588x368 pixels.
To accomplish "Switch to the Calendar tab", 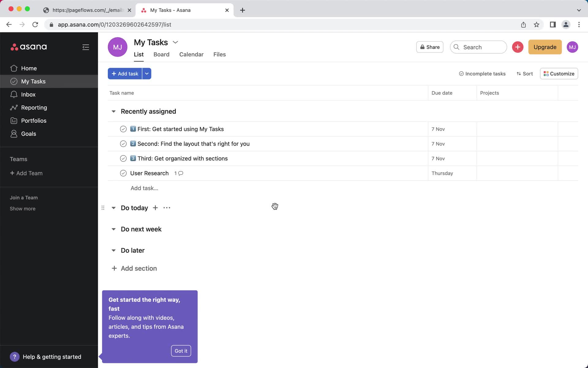I will click(191, 54).
